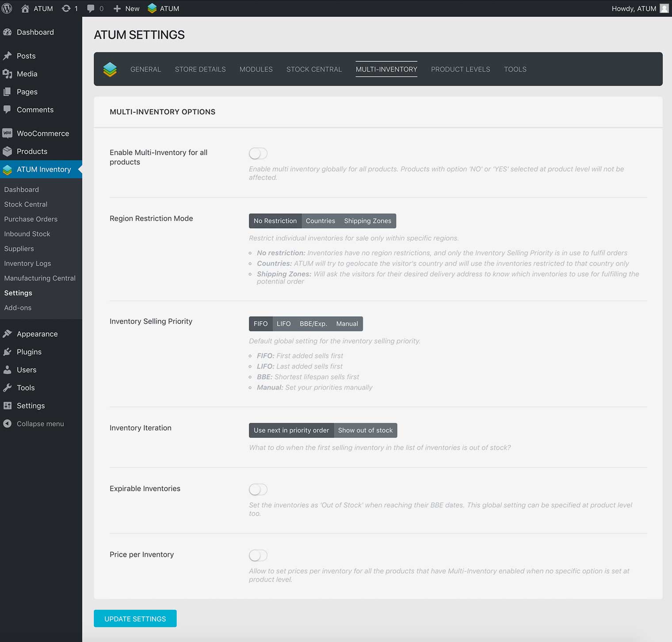
Task: Enable Multi-Inventory for all products toggle
Action: click(258, 153)
